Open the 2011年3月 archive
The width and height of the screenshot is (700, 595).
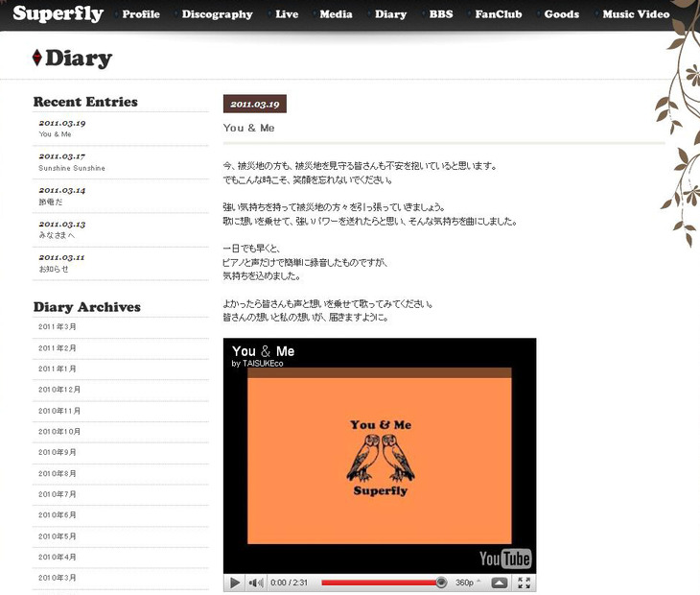coord(58,327)
